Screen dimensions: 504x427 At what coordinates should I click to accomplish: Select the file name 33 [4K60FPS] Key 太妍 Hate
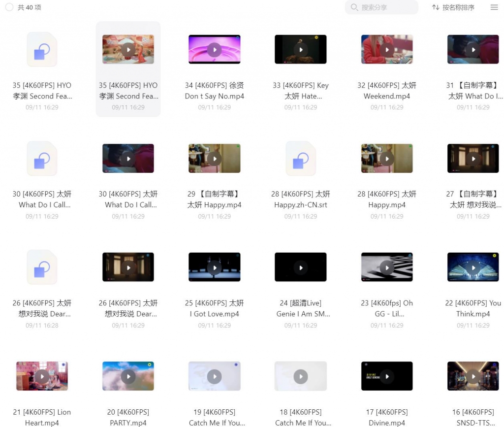click(301, 91)
